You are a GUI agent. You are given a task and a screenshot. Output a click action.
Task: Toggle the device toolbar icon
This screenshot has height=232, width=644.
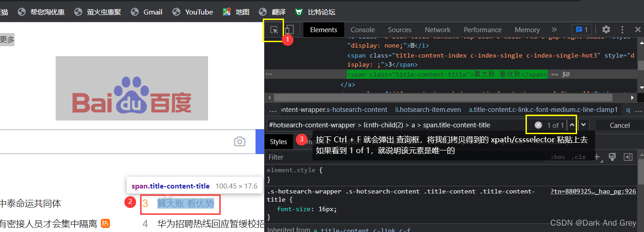[x=289, y=30]
